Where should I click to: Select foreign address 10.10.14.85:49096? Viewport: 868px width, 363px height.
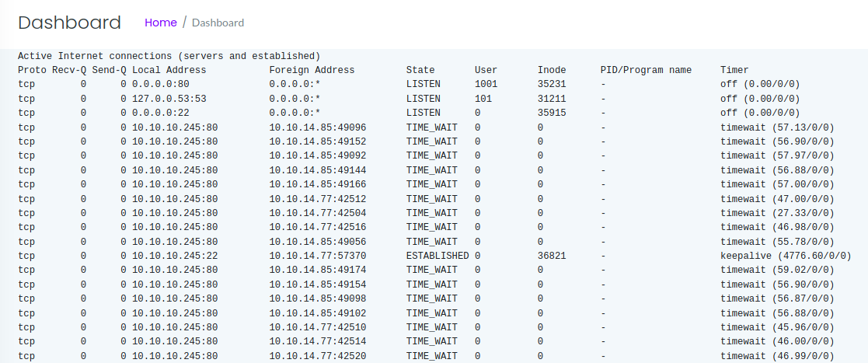pos(318,127)
